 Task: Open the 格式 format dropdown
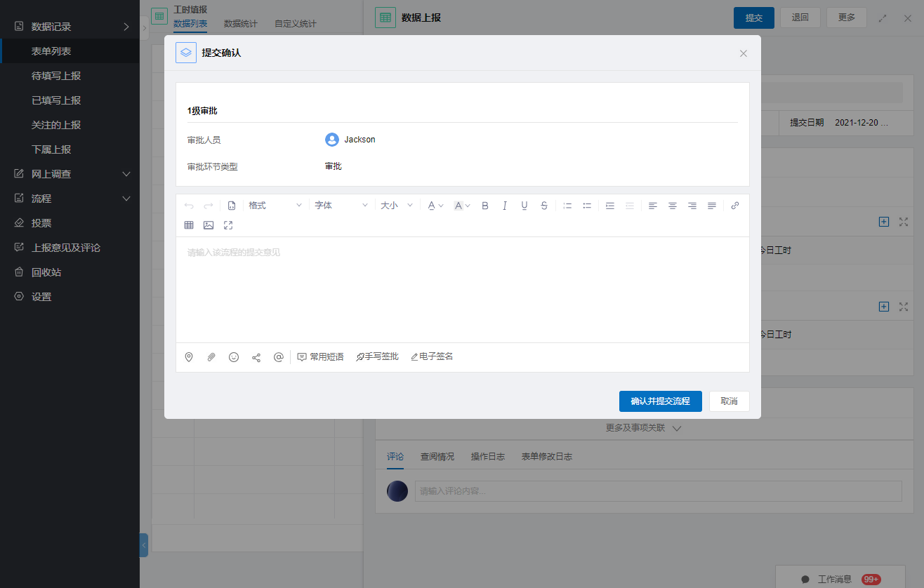275,206
